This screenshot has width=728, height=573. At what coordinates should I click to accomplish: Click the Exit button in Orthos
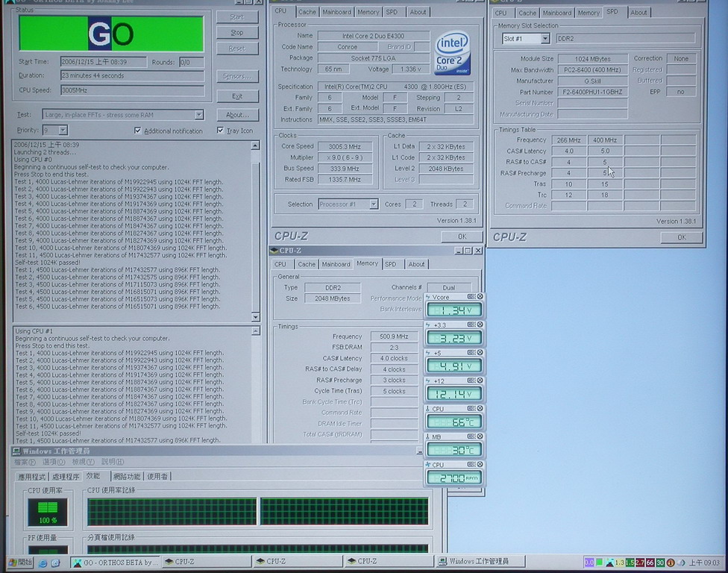(237, 96)
